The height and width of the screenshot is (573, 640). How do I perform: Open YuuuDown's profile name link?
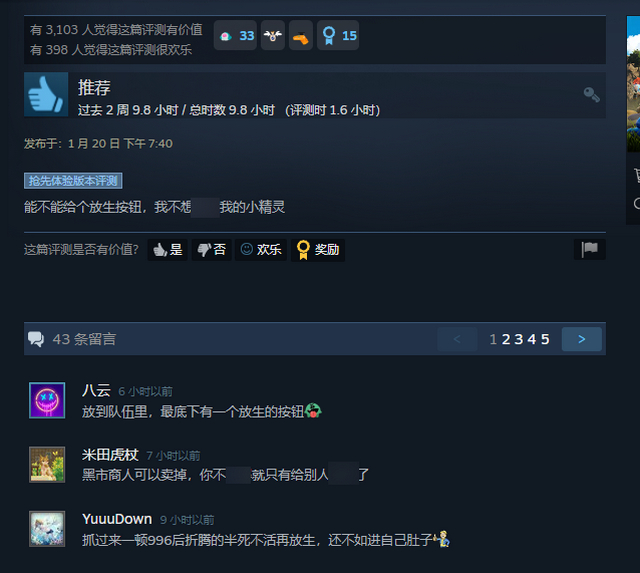(117, 519)
